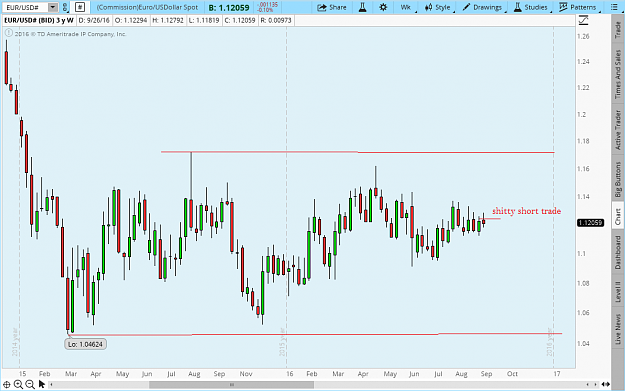Screen dimensions: 625x391
Task: Switch to the Active Trader side tab
Action: pyautogui.click(x=618, y=130)
